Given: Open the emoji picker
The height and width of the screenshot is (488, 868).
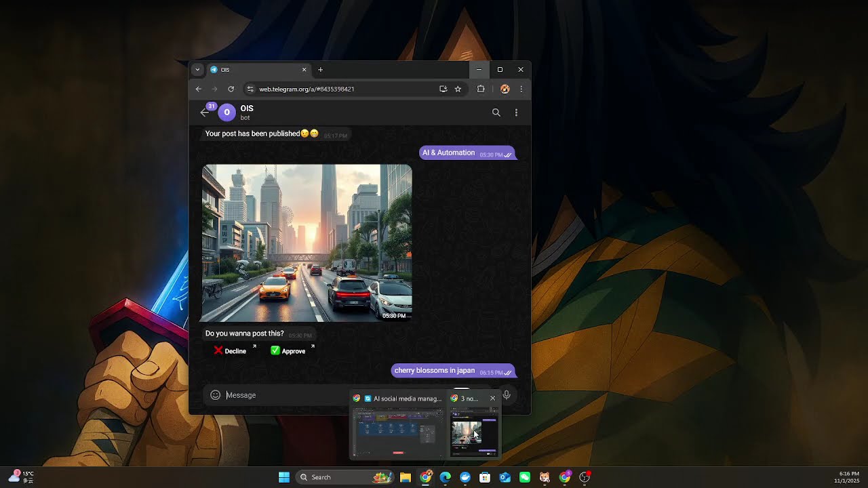Looking at the screenshot, I should [x=215, y=395].
